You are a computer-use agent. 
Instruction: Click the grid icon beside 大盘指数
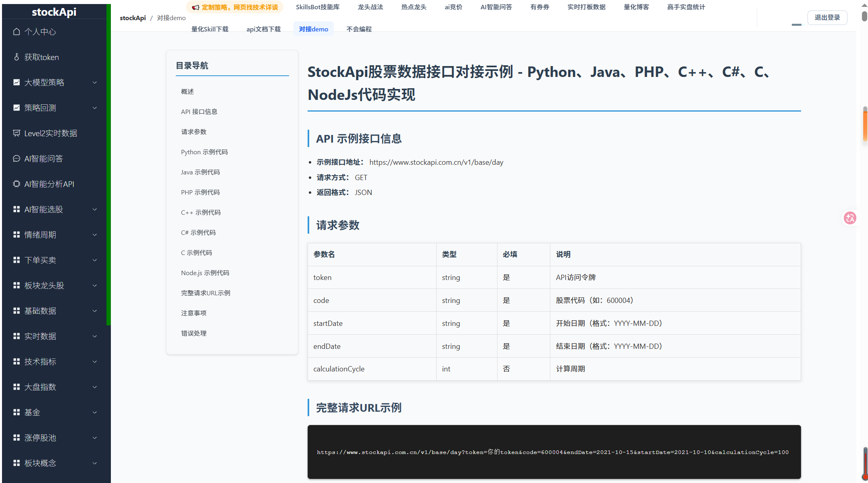pos(17,387)
